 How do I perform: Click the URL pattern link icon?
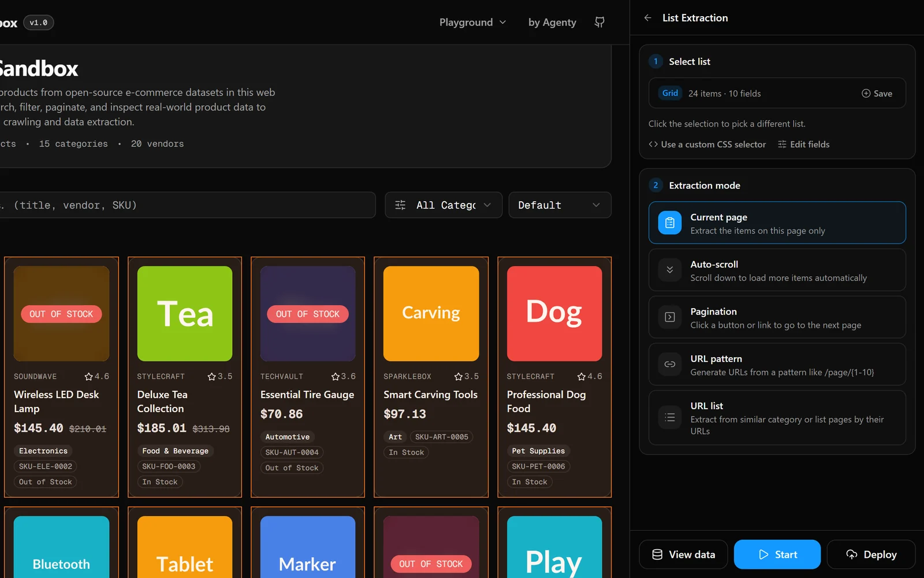tap(670, 364)
